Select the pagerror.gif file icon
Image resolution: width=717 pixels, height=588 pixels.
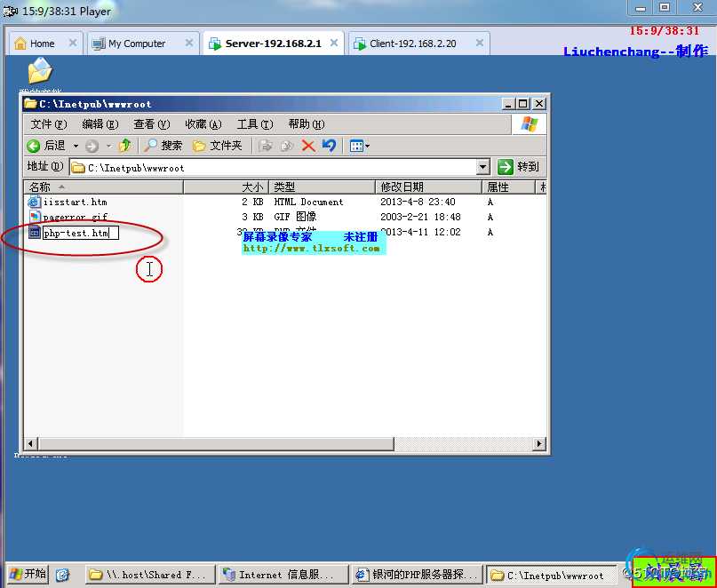(35, 217)
